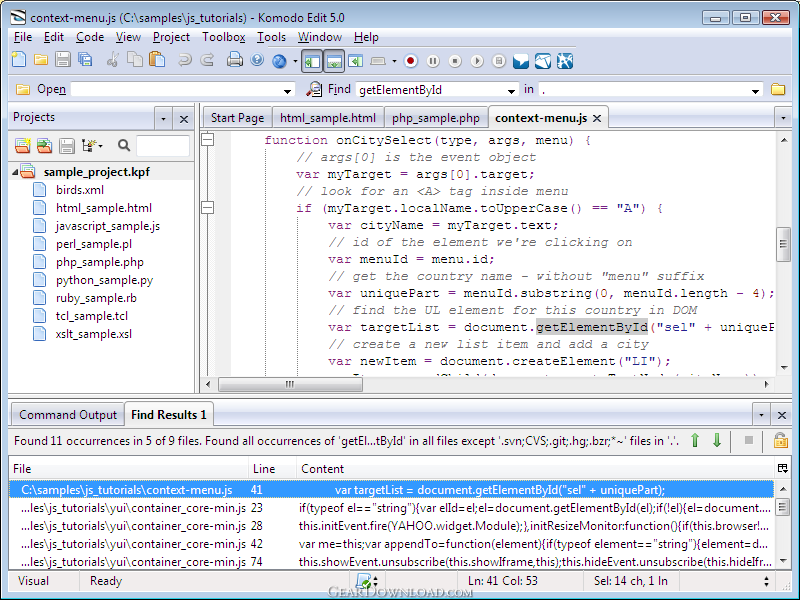Toggle the left pane visibility button
This screenshot has width=800, height=600.
point(312,61)
